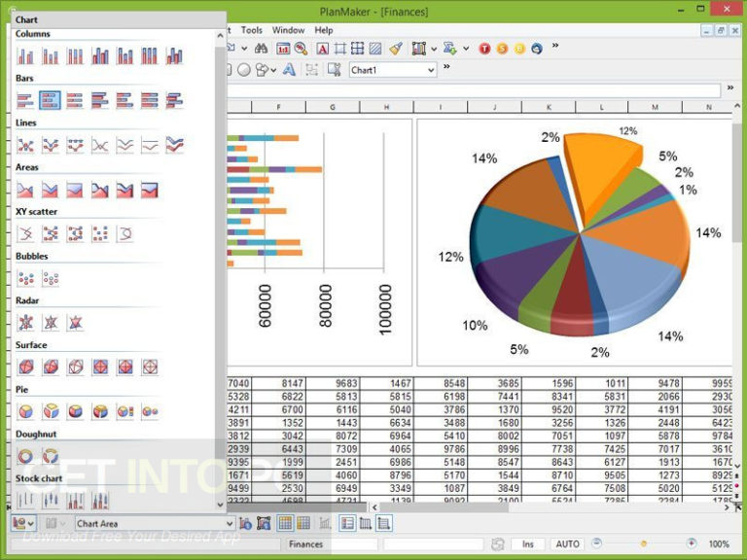Viewport: 747px width, 560px height.
Task: Click the binoculars search icon in toolbar
Action: pyautogui.click(x=261, y=48)
